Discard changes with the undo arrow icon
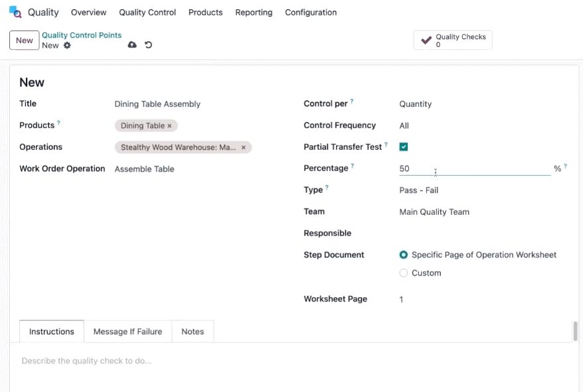The image size is (583, 392). [148, 45]
